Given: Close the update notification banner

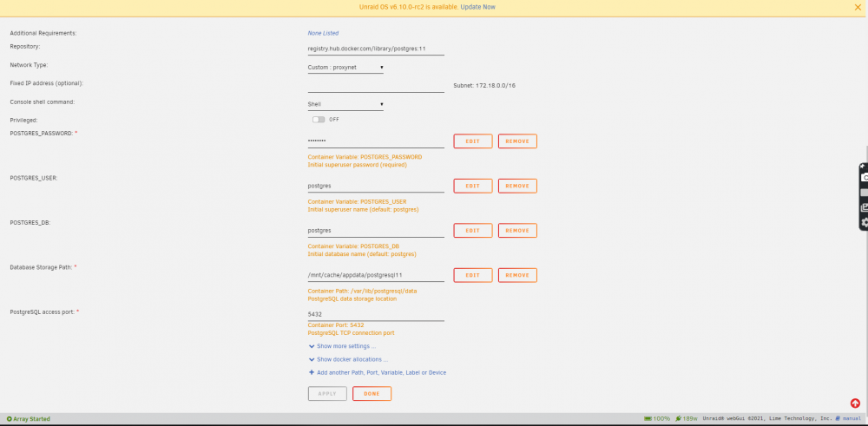Looking at the screenshot, I should pos(858,7).
